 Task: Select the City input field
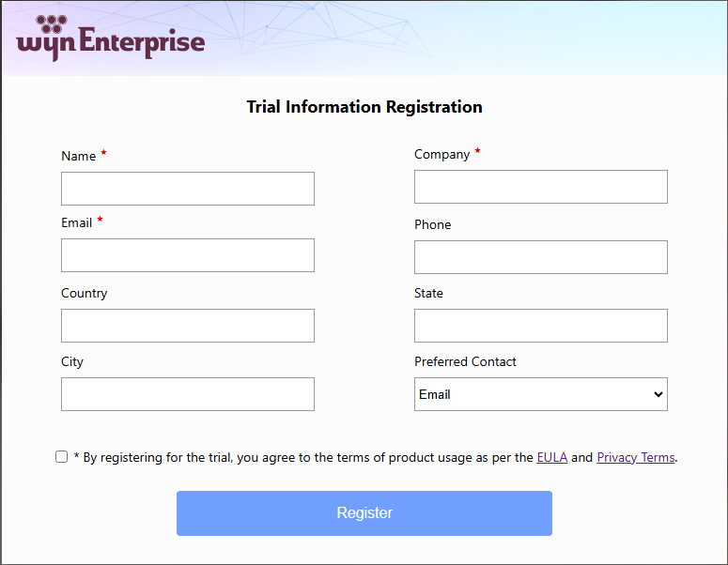(188, 394)
